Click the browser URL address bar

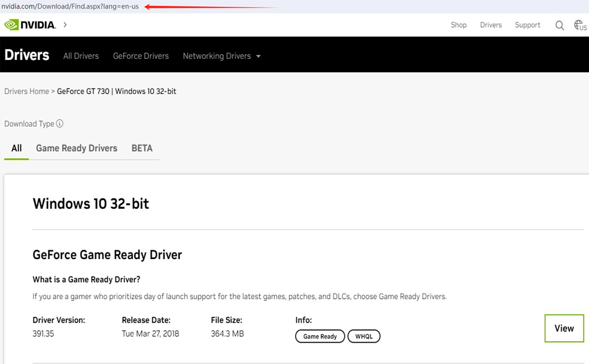70,6
